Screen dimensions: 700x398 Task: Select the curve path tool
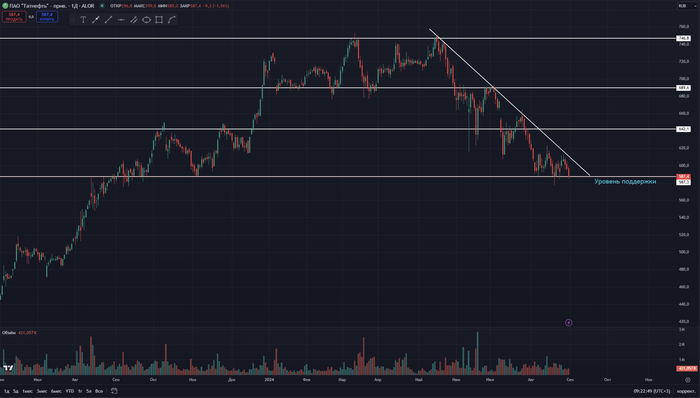pyautogui.click(x=172, y=20)
